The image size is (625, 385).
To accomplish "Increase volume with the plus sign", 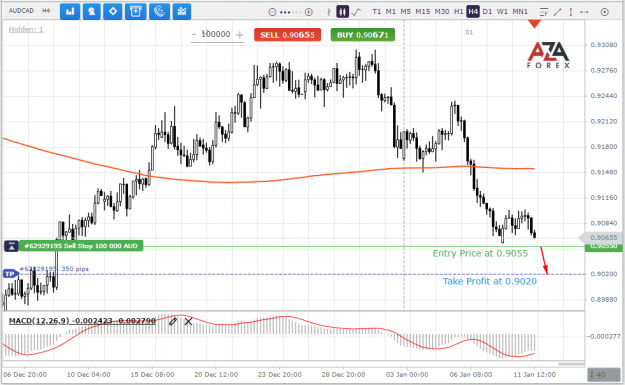I will tap(240, 35).
